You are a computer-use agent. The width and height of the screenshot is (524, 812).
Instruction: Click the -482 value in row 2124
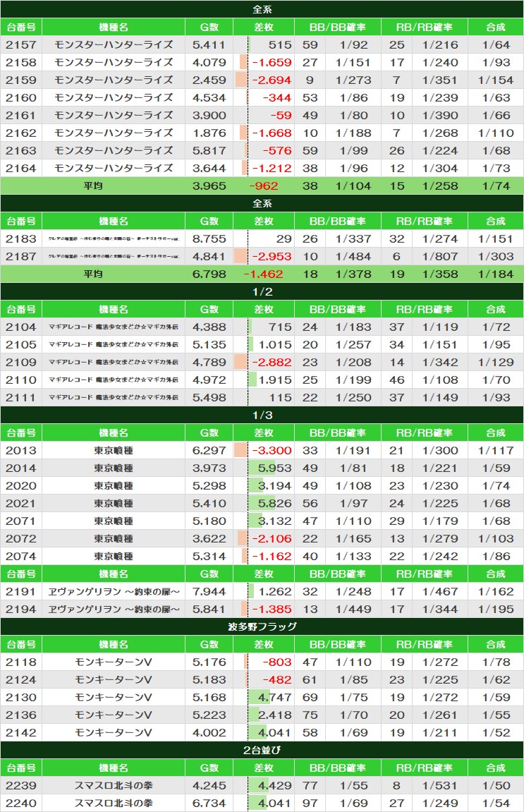click(277, 679)
